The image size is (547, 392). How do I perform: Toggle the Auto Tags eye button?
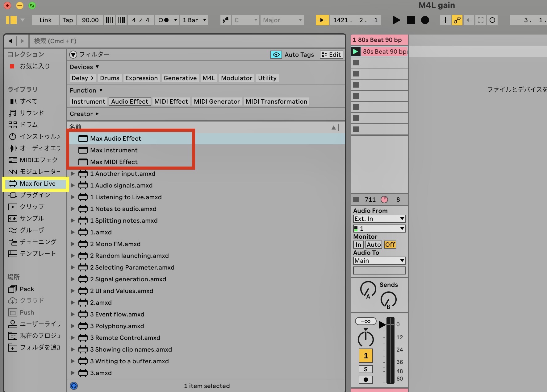click(276, 55)
